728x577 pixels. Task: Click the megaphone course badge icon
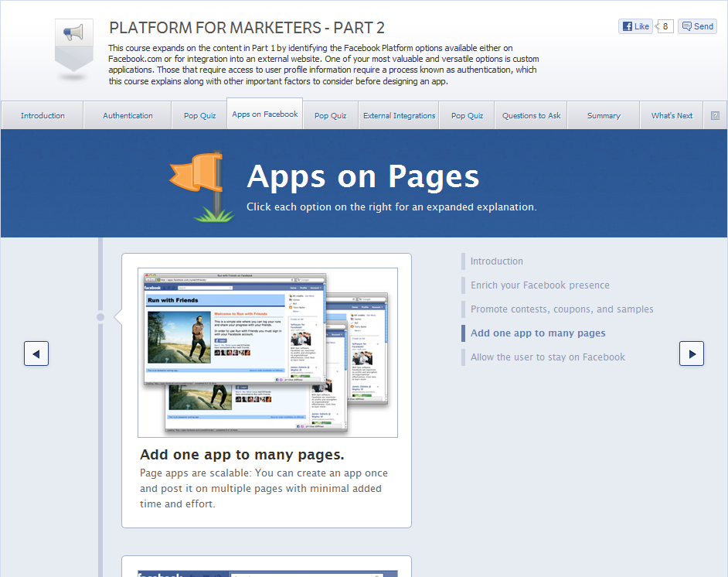74,46
